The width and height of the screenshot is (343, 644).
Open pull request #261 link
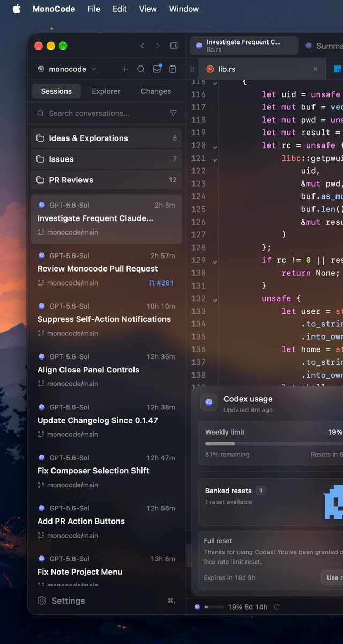[x=161, y=283]
